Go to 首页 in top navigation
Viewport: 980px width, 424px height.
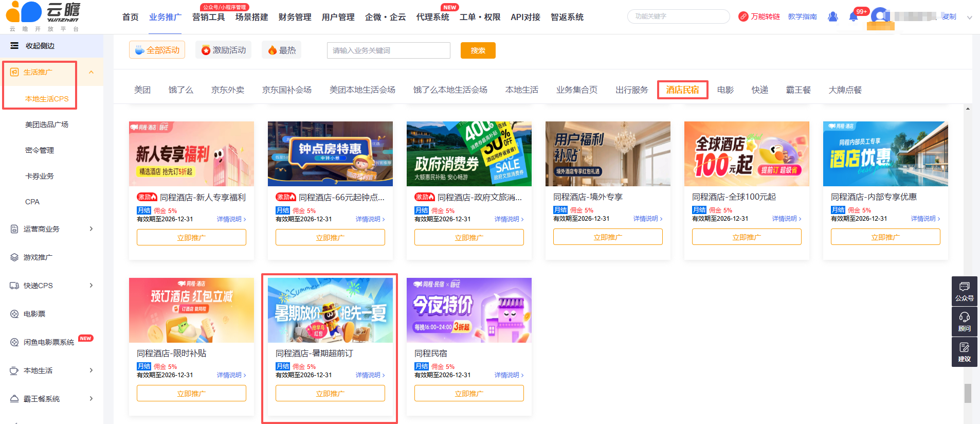click(x=131, y=17)
